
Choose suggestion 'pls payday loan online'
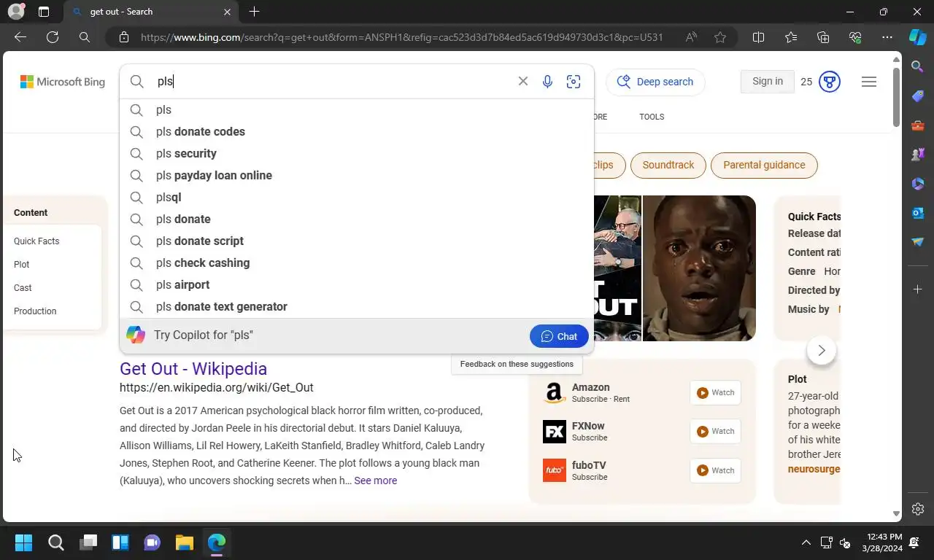[x=357, y=175]
